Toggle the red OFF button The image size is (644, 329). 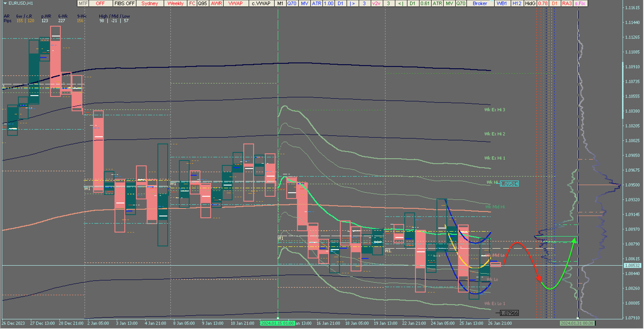(100, 4)
